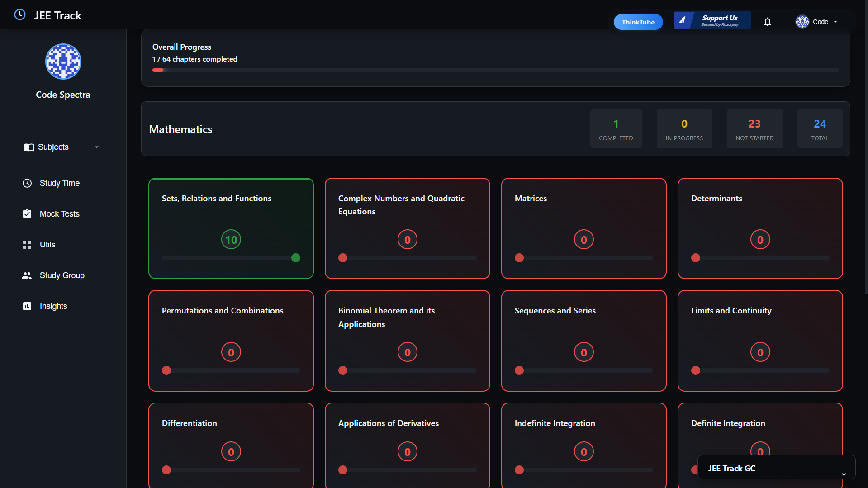Click the Mathematics heading
The image size is (868, 488).
click(180, 129)
